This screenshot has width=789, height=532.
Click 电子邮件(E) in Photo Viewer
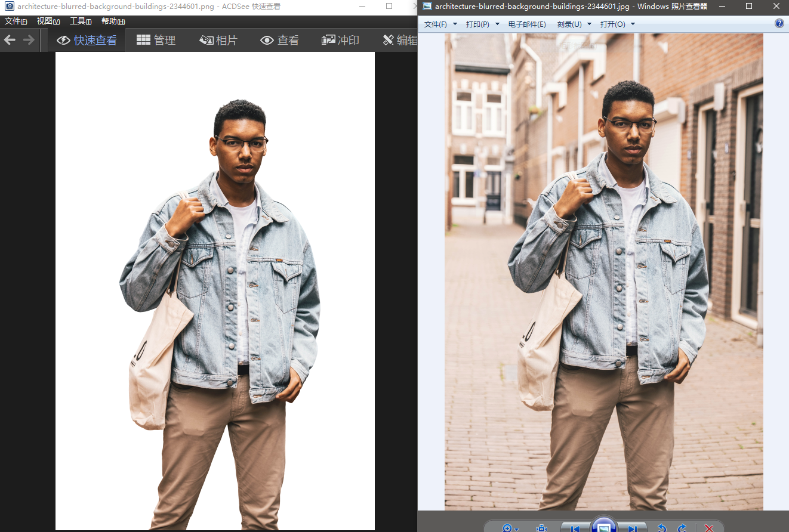[527, 24]
